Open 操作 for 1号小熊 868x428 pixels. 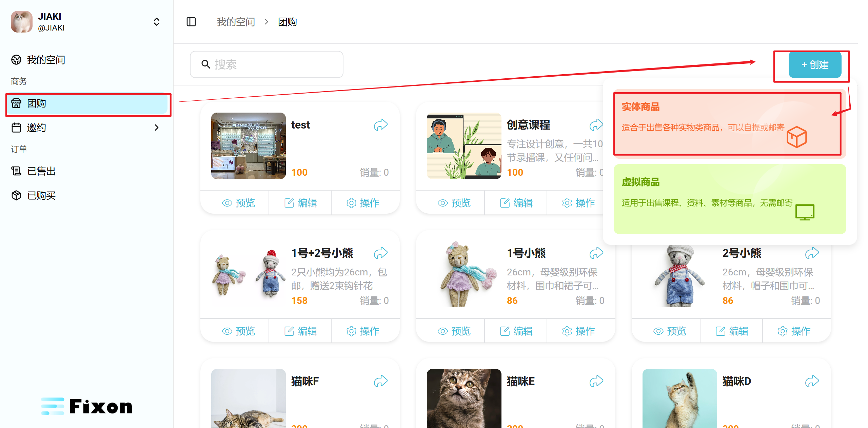click(x=578, y=331)
